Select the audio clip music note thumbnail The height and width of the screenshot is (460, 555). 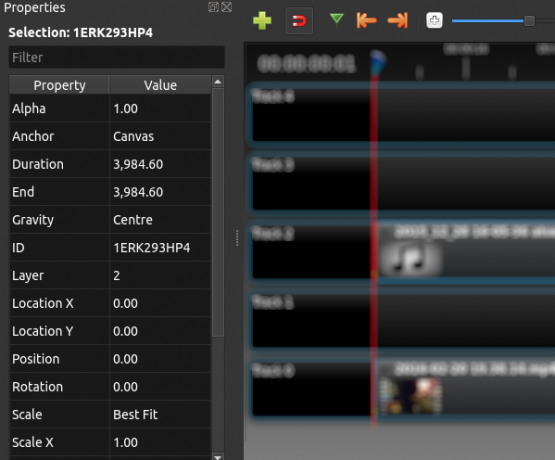(411, 258)
